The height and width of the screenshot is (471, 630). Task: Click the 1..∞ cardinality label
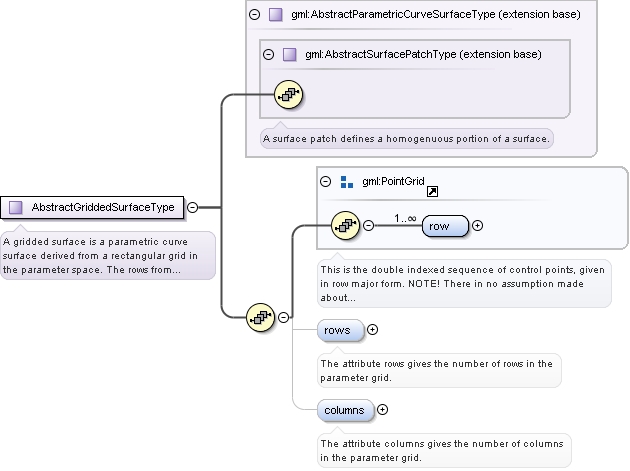tap(405, 218)
